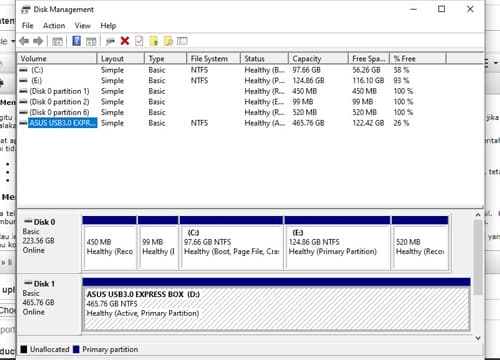500x360 pixels.
Task: Select the highlighted ASUS USB3.0 EXPR volume
Action: [x=63, y=123]
